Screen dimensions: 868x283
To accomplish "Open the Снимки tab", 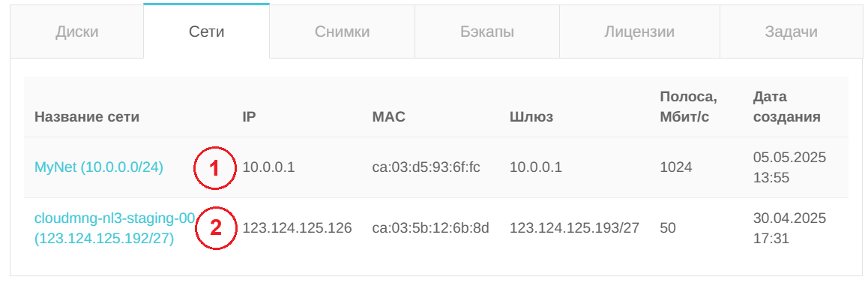I will pos(342,32).
